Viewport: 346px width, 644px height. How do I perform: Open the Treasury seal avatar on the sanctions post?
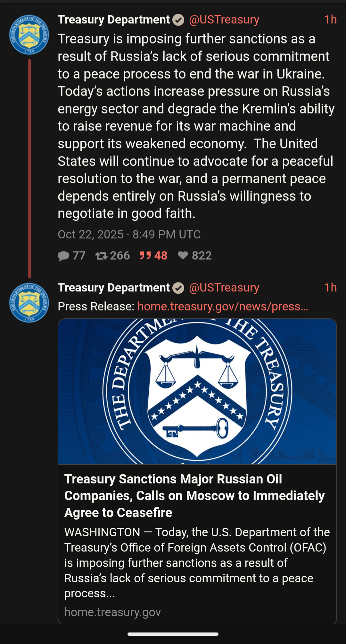coord(29,35)
